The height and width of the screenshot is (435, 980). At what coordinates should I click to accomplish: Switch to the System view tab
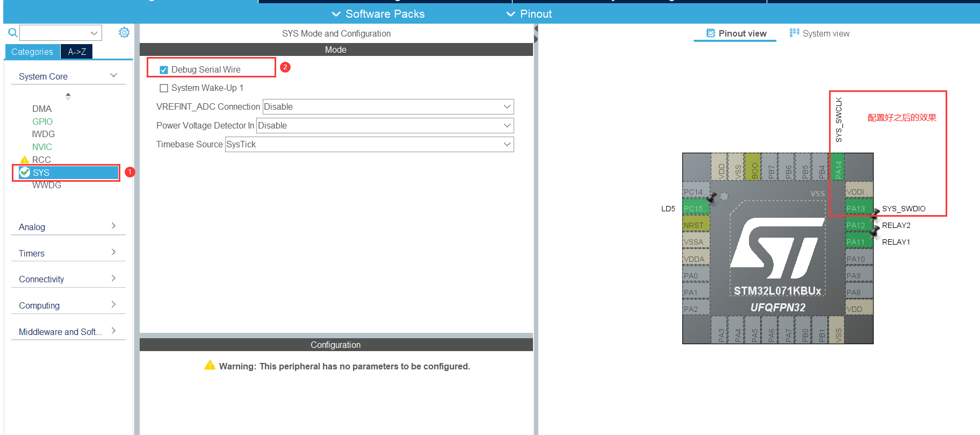(x=819, y=33)
